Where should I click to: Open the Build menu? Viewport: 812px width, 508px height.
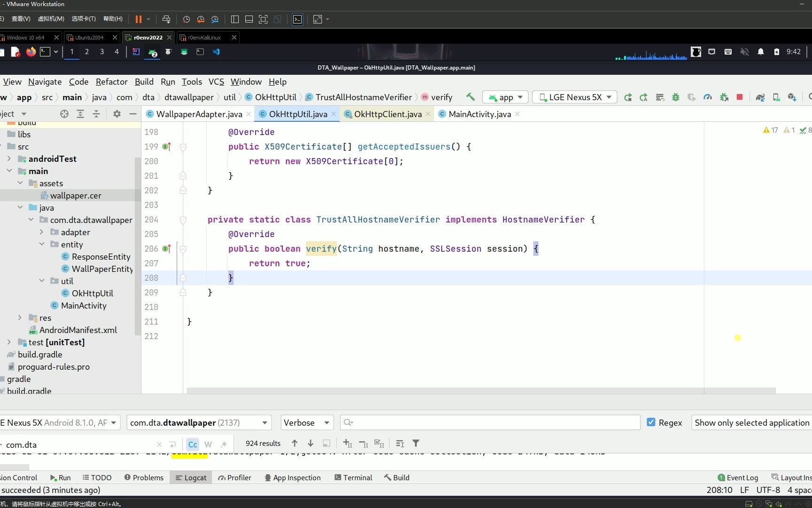pos(144,81)
